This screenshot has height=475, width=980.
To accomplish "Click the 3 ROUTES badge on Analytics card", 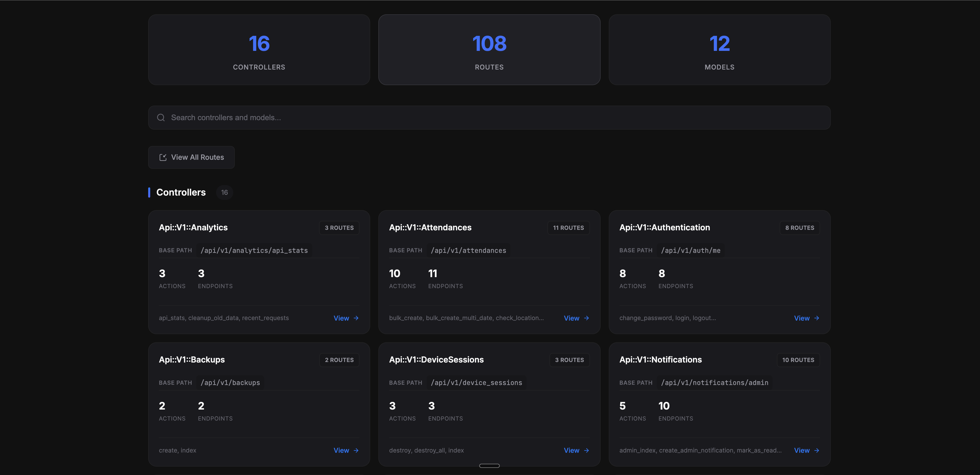I will (x=339, y=228).
